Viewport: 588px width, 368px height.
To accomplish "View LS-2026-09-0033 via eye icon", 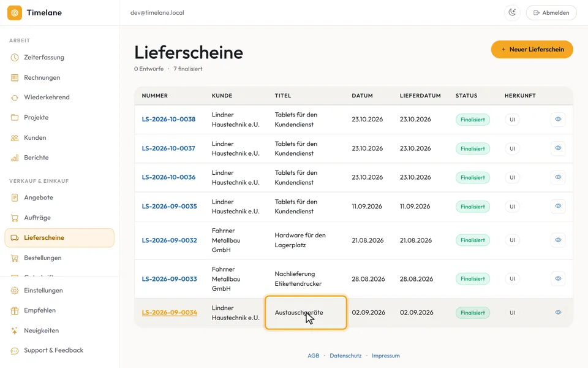I will [558, 278].
